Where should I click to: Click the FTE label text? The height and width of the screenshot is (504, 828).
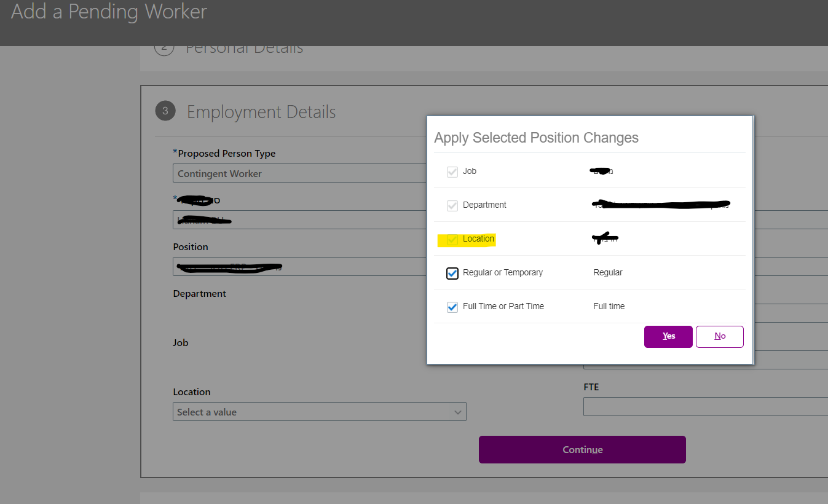pos(591,387)
